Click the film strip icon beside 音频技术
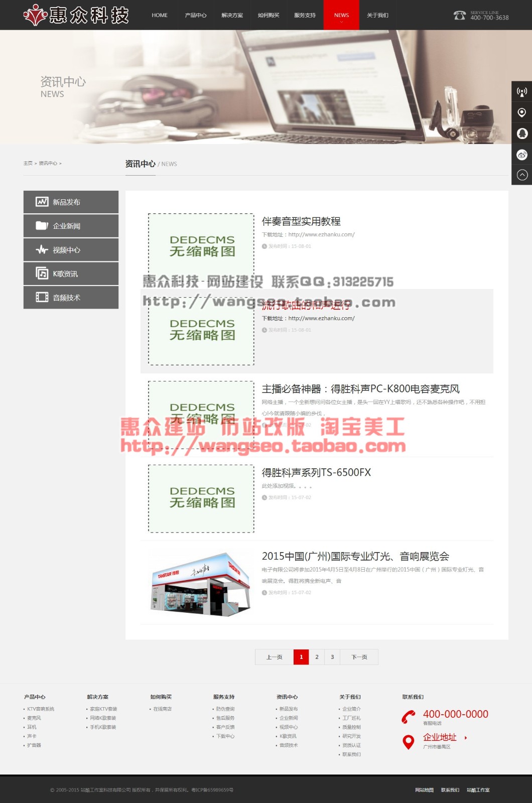Viewport: 532px width, 803px height. [42, 297]
